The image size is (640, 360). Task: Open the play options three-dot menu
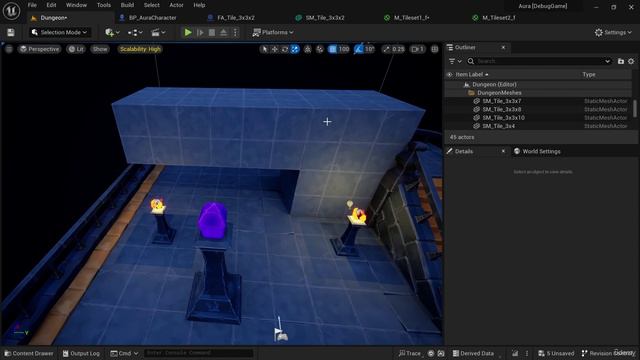[235, 32]
